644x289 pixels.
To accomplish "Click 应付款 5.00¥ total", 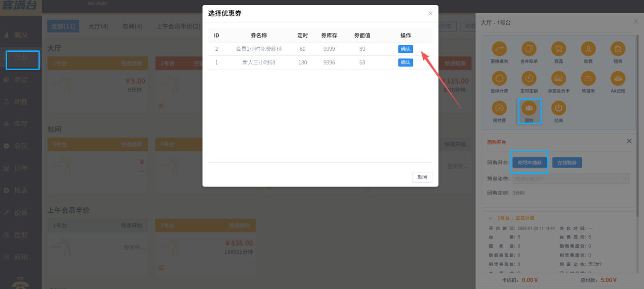I will 598,280.
